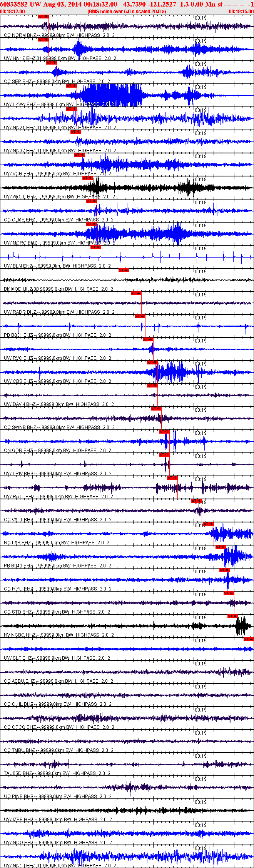Screen dimensions: 254x868
Task: Select the UW.RVC EHZ trace label
Action: 57,358
